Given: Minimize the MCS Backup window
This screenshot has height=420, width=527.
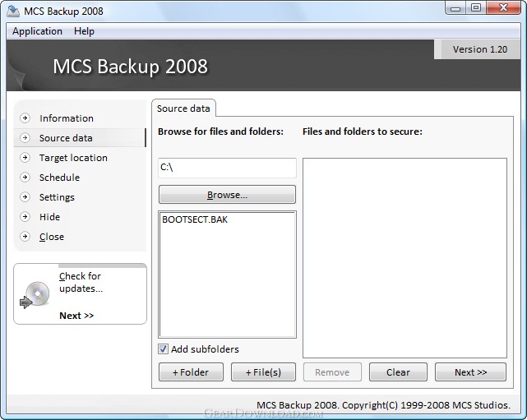Looking at the screenshot, I should click(x=455, y=8).
